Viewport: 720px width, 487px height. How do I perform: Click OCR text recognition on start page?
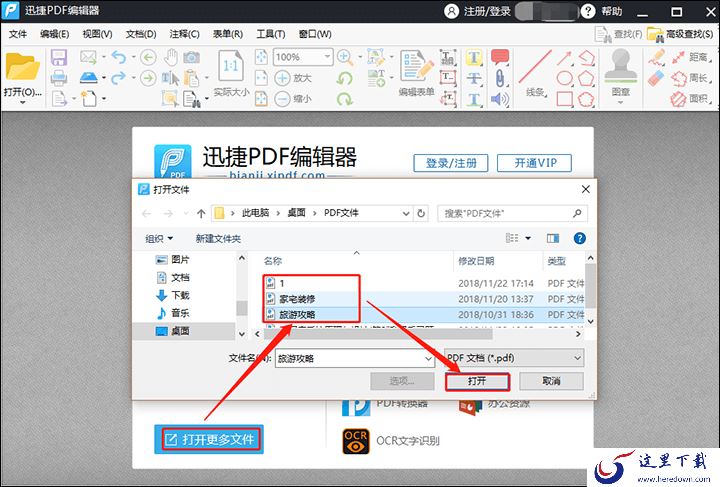click(x=391, y=441)
